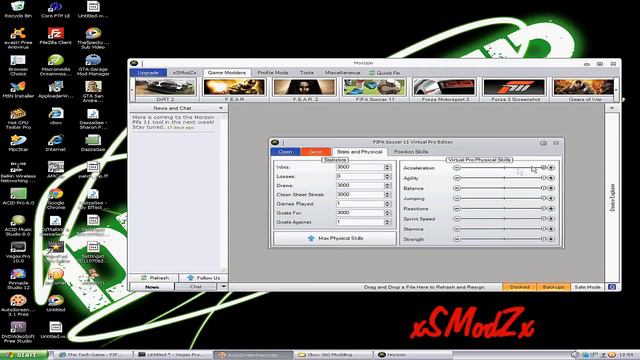Click the Goals Against spinner arrows

tap(387, 222)
